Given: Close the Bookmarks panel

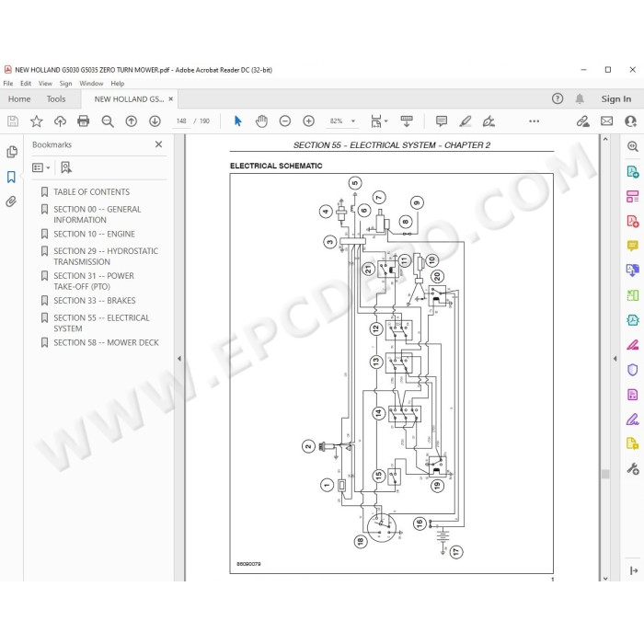Looking at the screenshot, I should [x=158, y=144].
